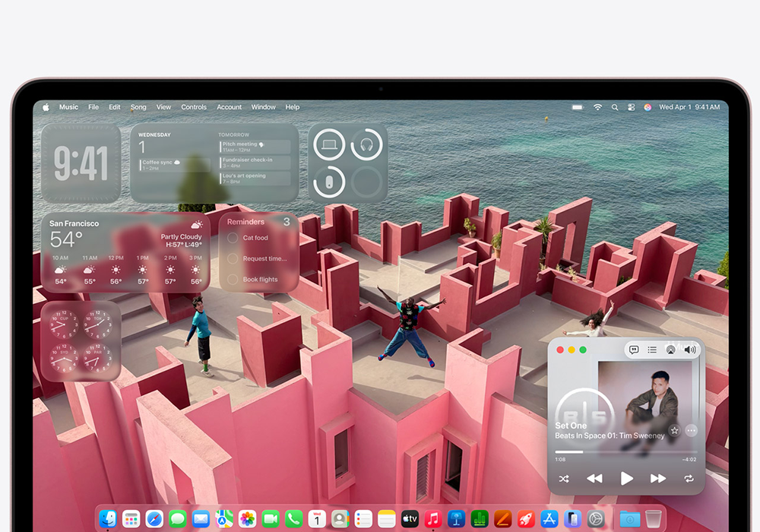Open the Apple menu

[46, 107]
